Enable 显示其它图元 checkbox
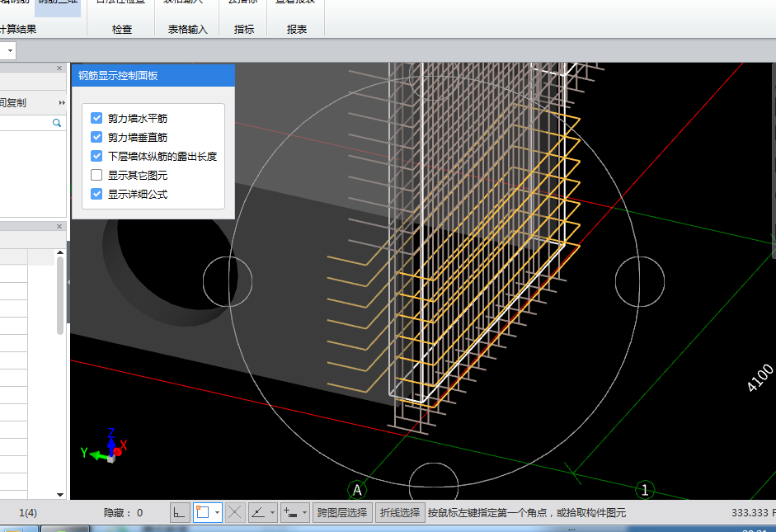 click(96, 175)
